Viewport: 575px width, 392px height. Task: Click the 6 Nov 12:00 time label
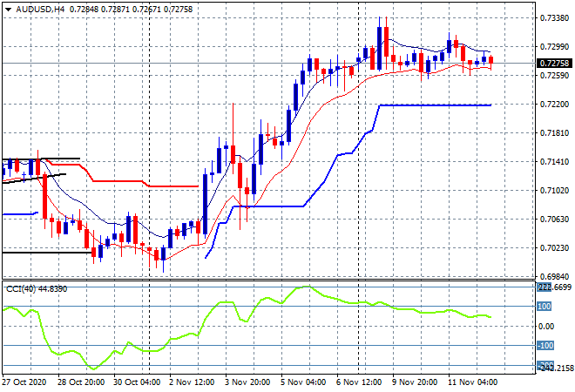coord(359,382)
